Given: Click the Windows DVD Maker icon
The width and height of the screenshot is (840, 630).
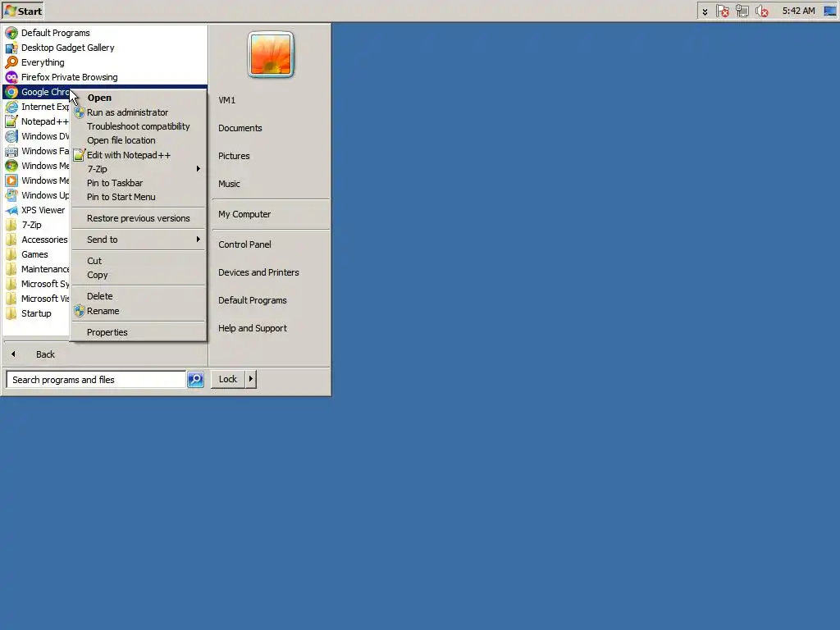Looking at the screenshot, I should [x=11, y=136].
